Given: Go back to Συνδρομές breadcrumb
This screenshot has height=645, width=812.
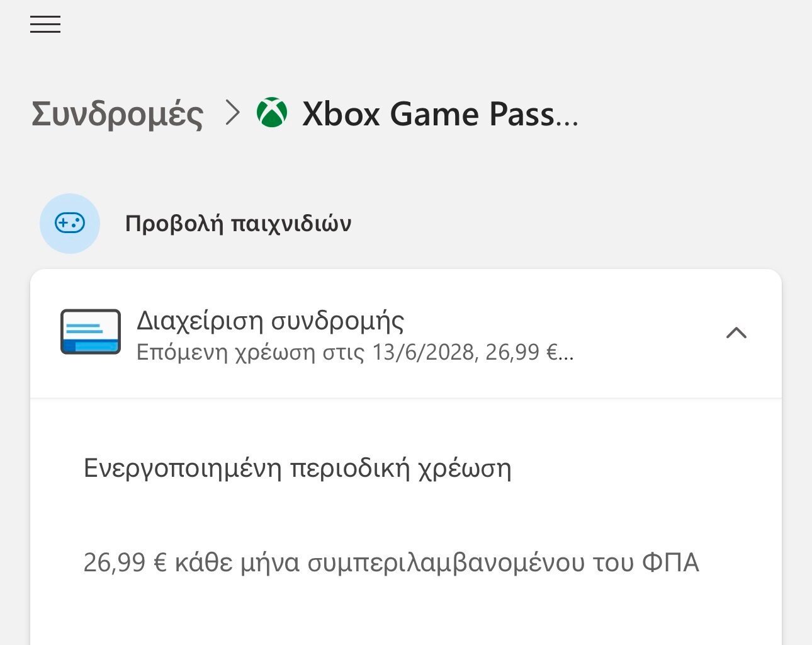Looking at the screenshot, I should (x=118, y=114).
